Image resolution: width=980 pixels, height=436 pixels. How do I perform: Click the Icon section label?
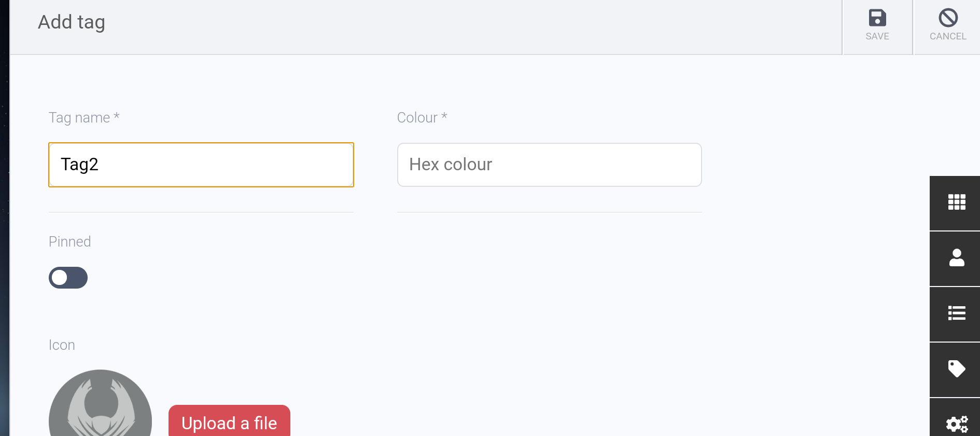coord(62,345)
